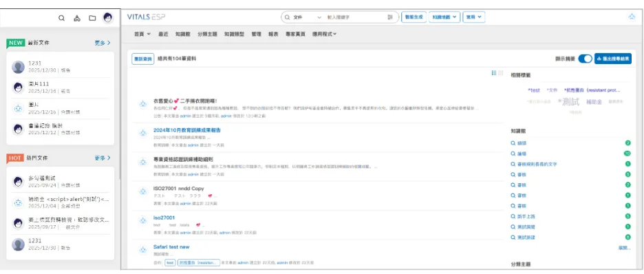Open 2024年10月教育訓練成果報告 result title
The image size is (644, 274).
[x=187, y=130]
